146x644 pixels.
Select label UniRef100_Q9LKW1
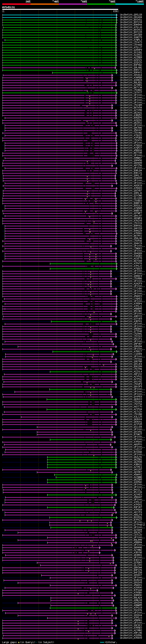(131, 67)
